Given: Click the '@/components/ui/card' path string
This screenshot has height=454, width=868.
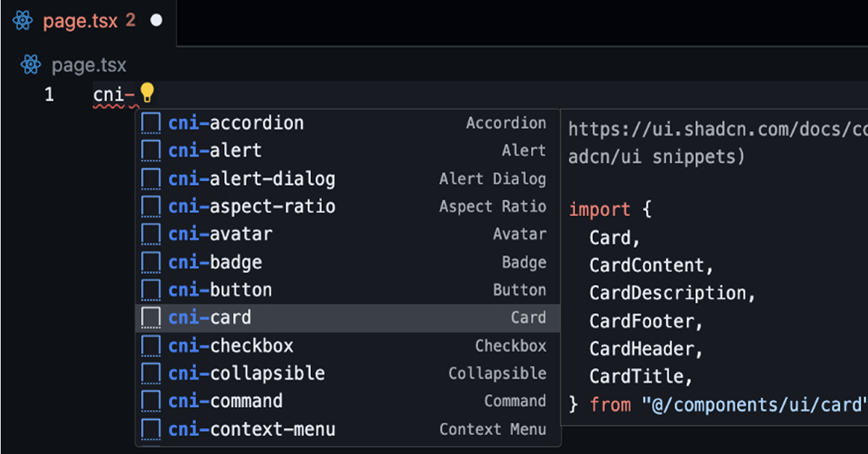Looking at the screenshot, I should pyautogui.click(x=754, y=404).
